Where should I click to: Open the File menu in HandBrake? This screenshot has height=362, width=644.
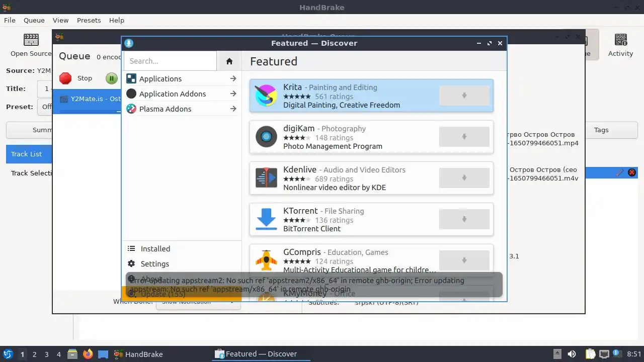click(x=10, y=20)
